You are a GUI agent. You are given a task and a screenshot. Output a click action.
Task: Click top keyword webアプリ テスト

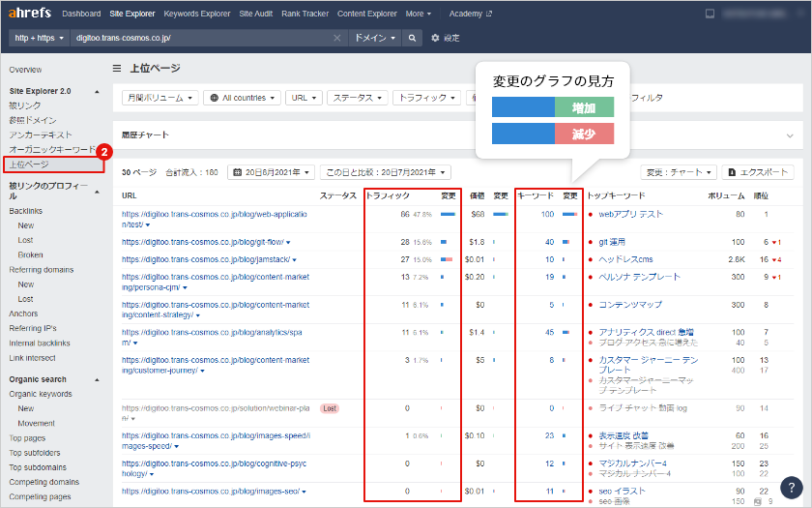point(630,214)
